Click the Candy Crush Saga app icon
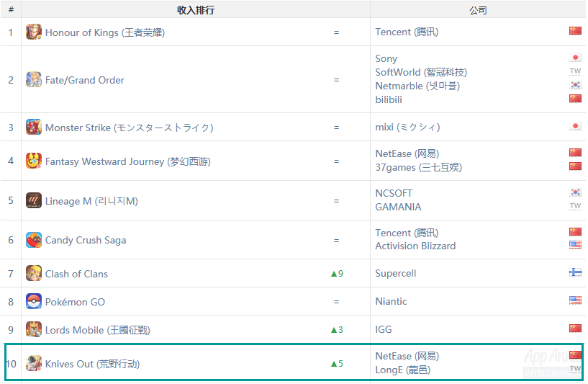Image resolution: width=588 pixels, height=384 pixels. [33, 240]
